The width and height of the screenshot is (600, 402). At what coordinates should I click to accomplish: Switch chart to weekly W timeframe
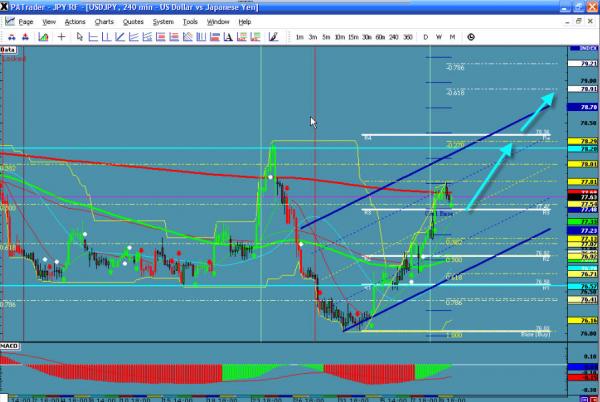pyautogui.click(x=439, y=37)
